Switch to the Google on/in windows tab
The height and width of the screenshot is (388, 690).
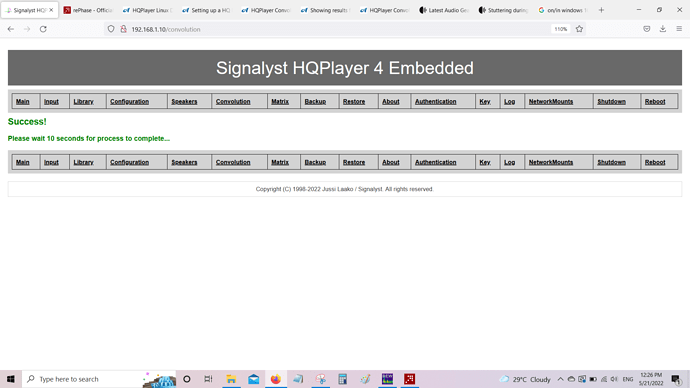tap(562, 10)
